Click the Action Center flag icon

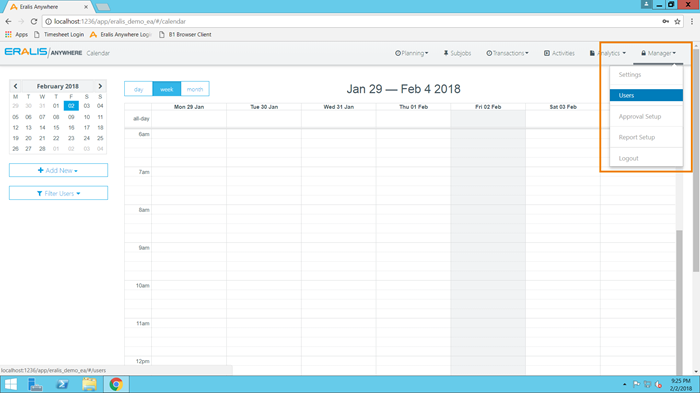636,384
